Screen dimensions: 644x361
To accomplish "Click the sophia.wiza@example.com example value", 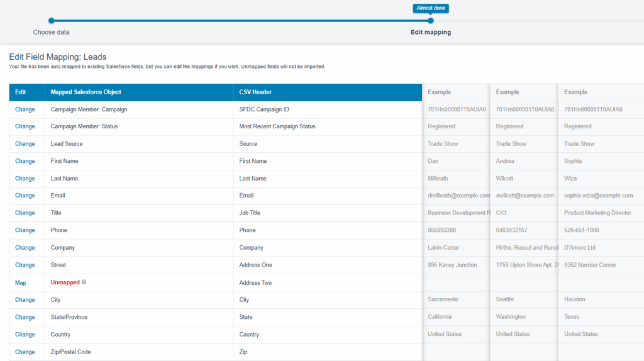I will pyautogui.click(x=599, y=196).
